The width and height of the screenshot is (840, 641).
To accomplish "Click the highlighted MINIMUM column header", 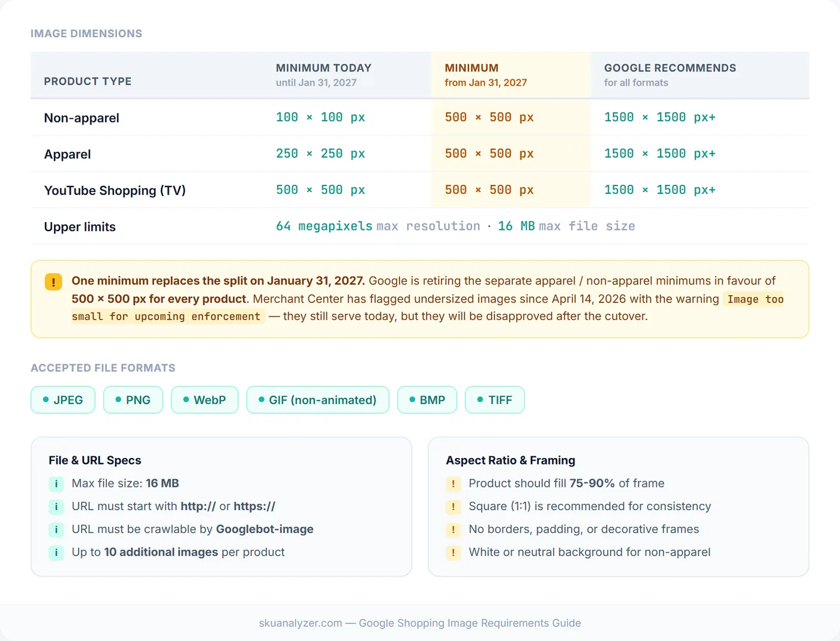I will (x=485, y=74).
